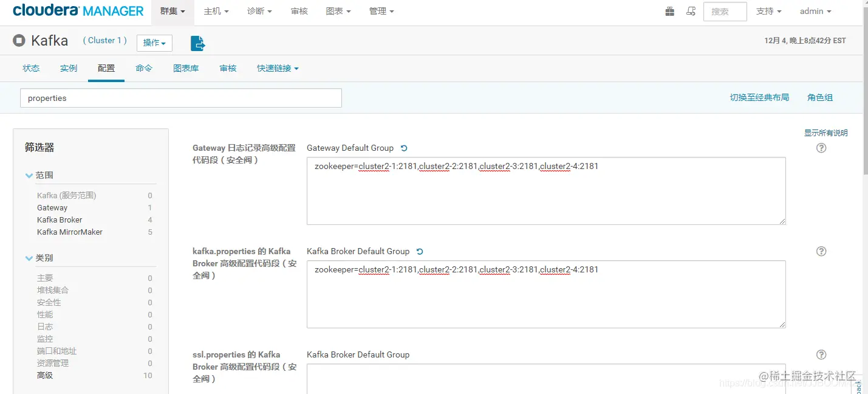Open the admin user menu
The height and width of the screenshot is (394, 868).
(x=815, y=12)
